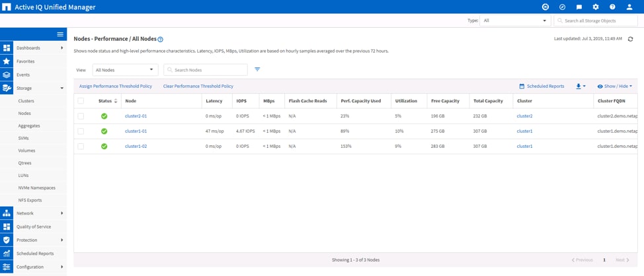Click the Dashboards sidebar icon

(x=6, y=48)
